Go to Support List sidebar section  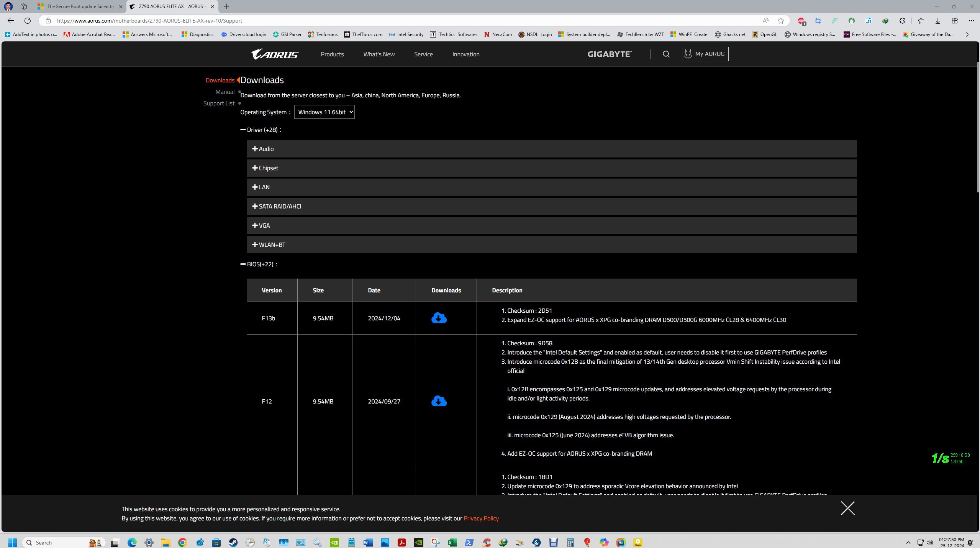218,103
